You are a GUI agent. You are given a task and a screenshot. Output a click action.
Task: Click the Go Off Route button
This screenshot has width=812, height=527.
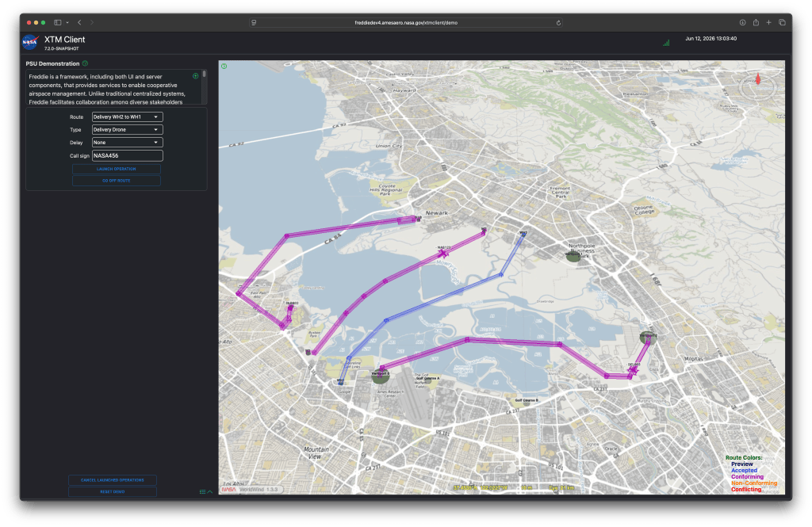pyautogui.click(x=117, y=181)
